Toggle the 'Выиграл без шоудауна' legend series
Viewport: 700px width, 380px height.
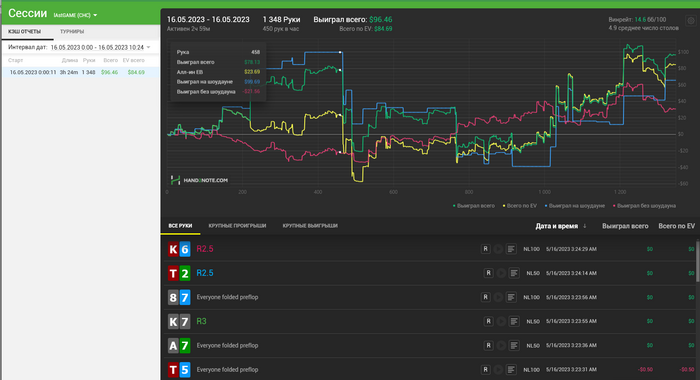pyautogui.click(x=644, y=206)
